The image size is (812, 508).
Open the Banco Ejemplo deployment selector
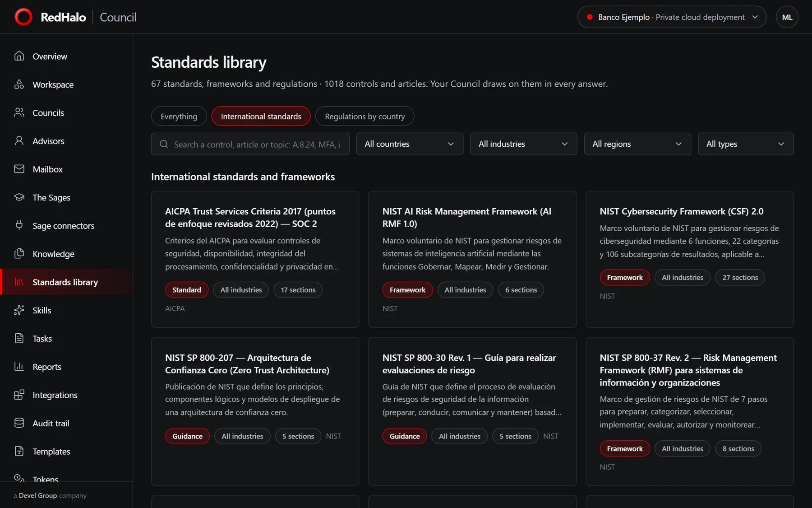pos(672,17)
